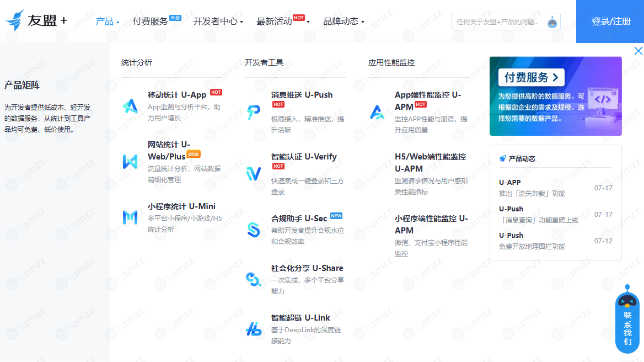The image size is (644, 362).
Task: Open 智能超链 U-Link product link
Action: (300, 318)
